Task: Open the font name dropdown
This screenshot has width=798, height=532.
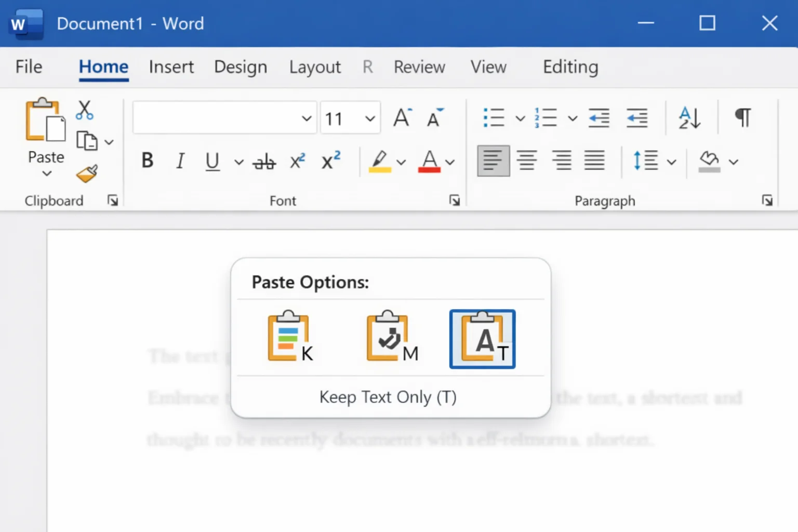Action: pos(307,118)
